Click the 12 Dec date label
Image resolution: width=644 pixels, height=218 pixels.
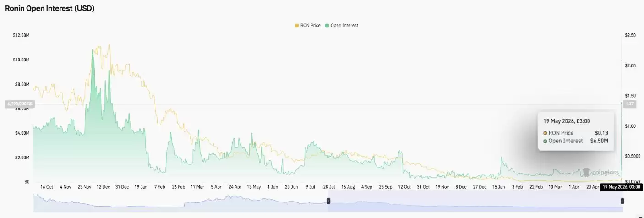[x=104, y=187]
